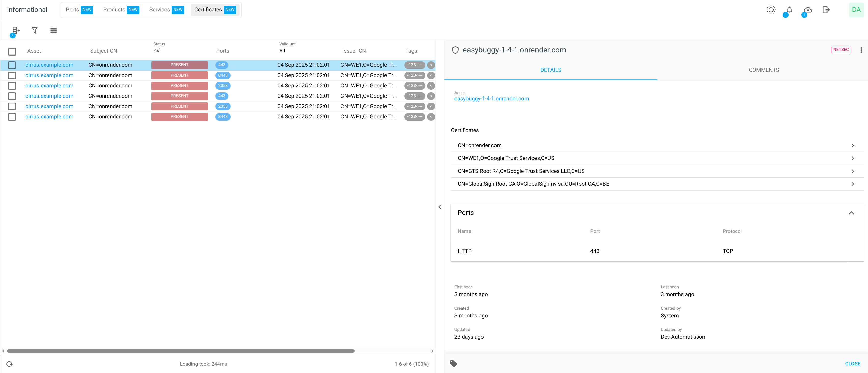Click the refresh icon at bottom left

tap(9, 364)
